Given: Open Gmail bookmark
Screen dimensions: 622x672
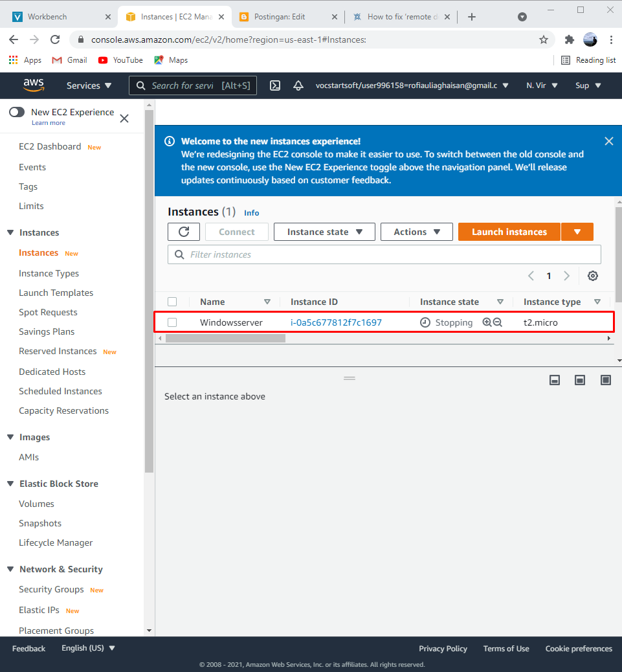Looking at the screenshot, I should pos(69,60).
